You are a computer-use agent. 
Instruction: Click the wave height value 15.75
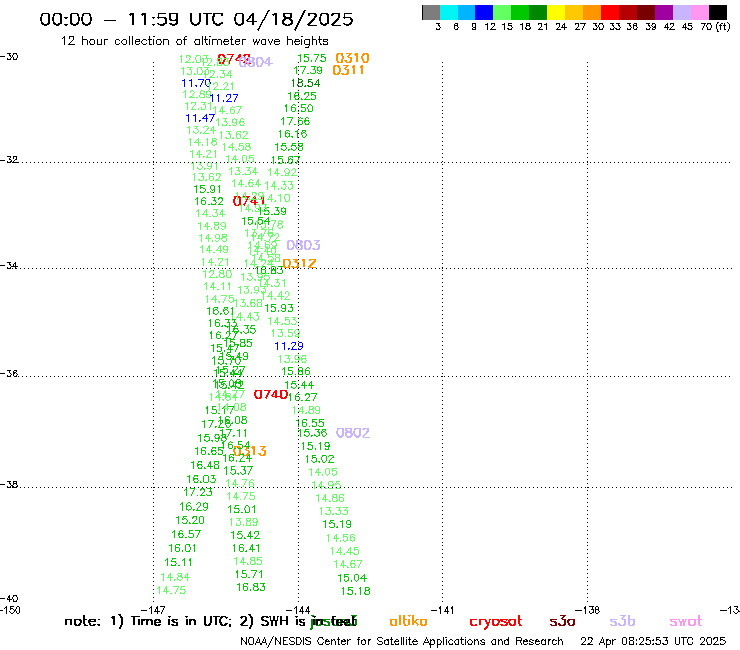311,58
